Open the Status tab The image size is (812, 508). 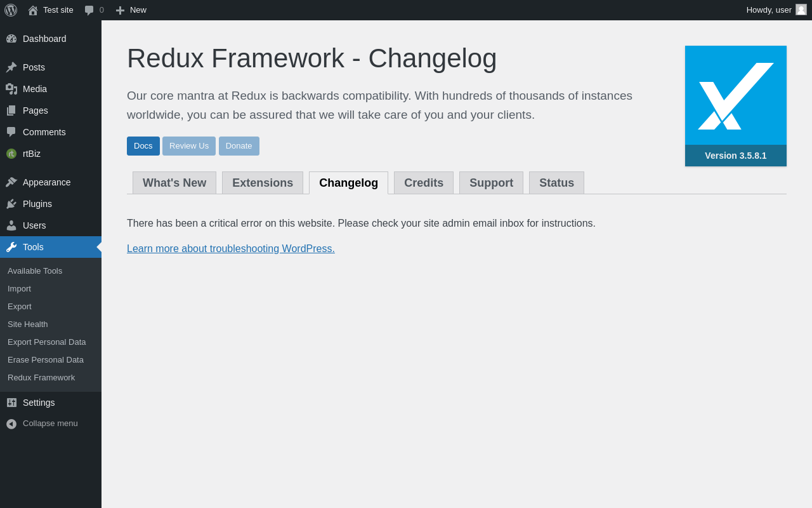tap(556, 183)
